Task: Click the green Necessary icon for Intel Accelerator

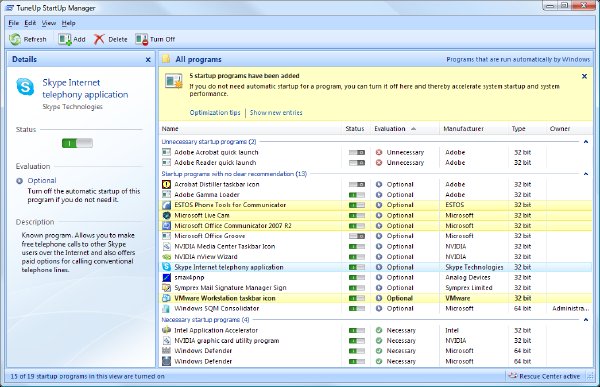Action: (x=379, y=330)
